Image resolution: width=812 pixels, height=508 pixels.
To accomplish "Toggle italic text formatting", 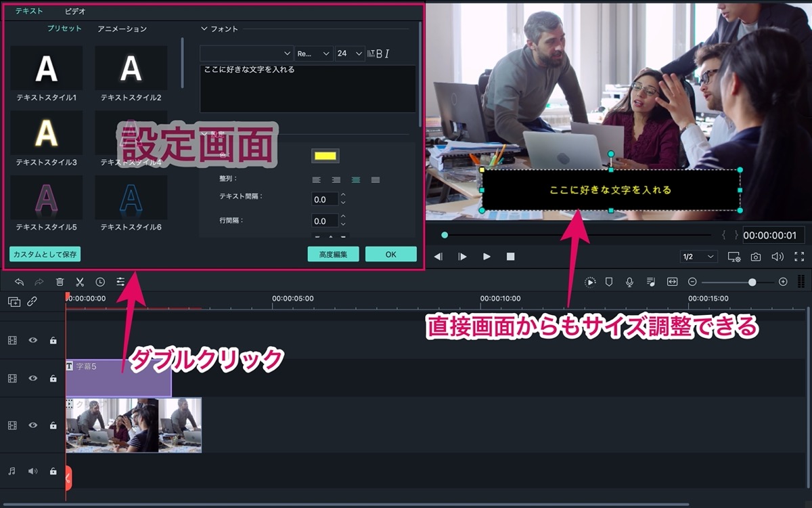I will click(387, 54).
